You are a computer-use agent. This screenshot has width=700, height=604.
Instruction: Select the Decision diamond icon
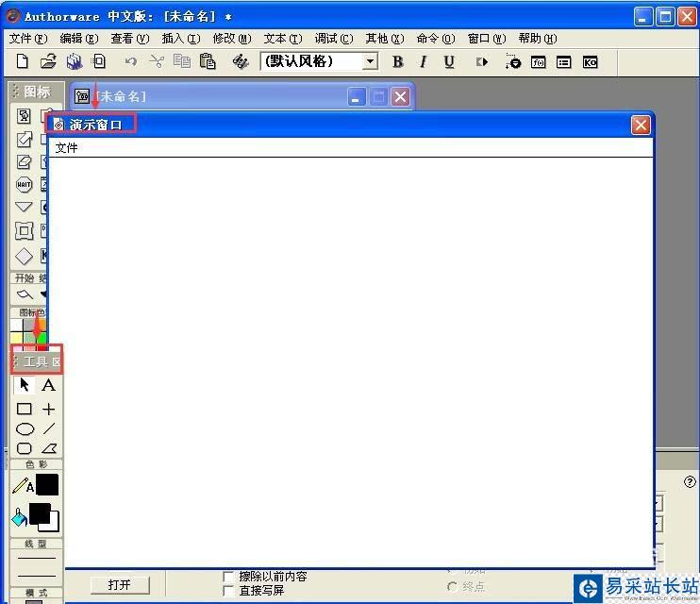pos(24,256)
